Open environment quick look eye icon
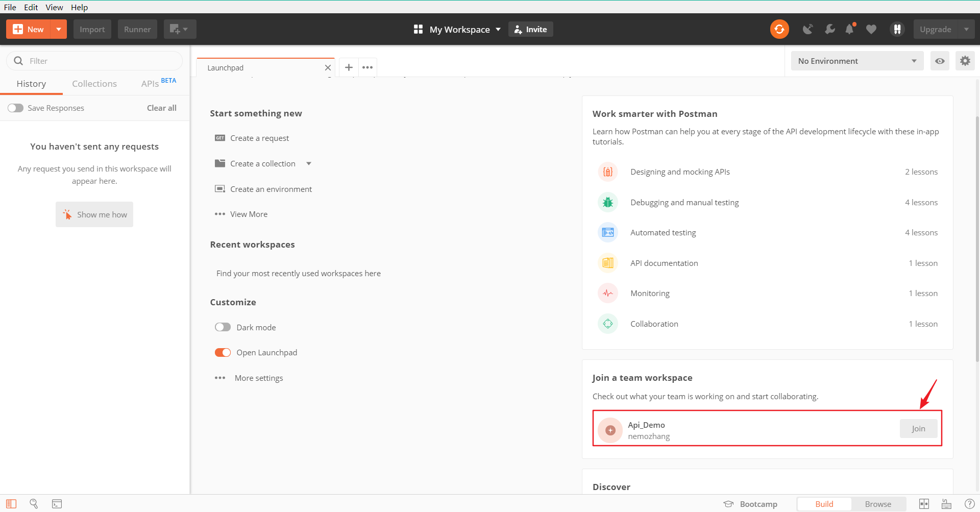The image size is (980, 512). tap(940, 61)
